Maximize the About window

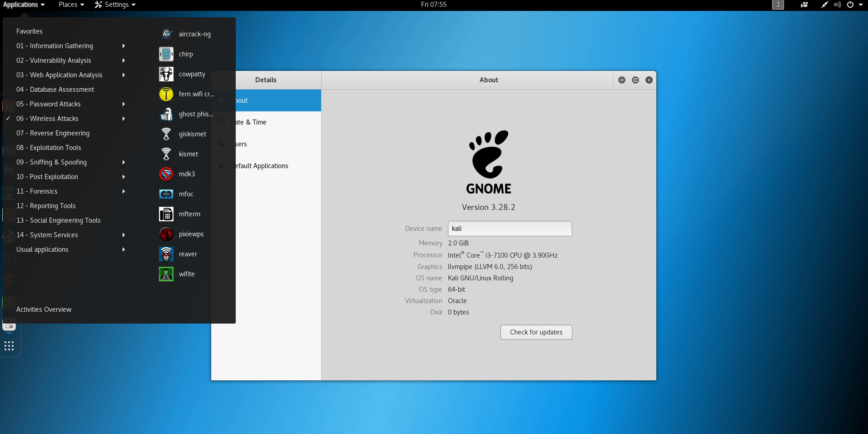tap(635, 80)
